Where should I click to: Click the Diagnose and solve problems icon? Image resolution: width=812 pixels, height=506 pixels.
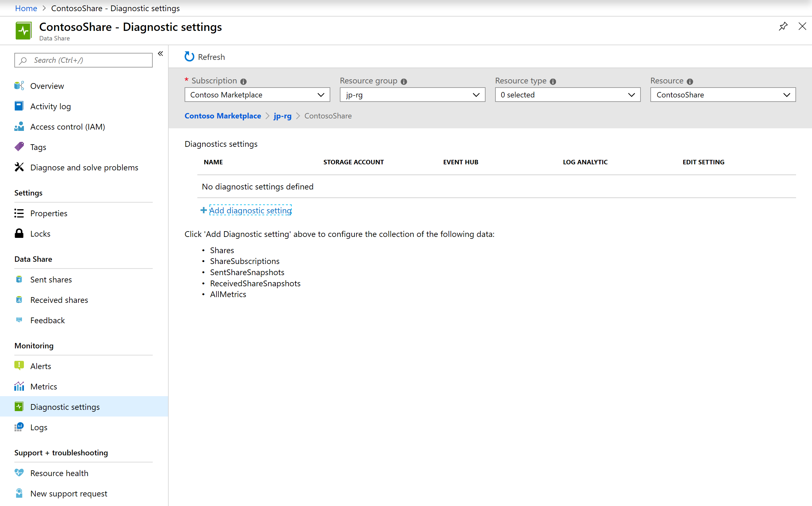click(19, 167)
